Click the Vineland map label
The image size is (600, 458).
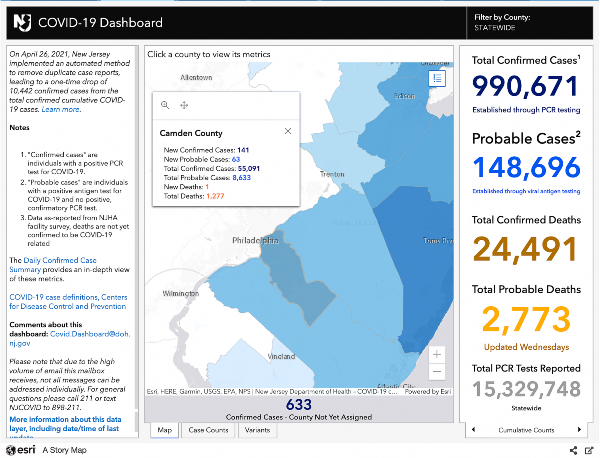click(x=281, y=356)
